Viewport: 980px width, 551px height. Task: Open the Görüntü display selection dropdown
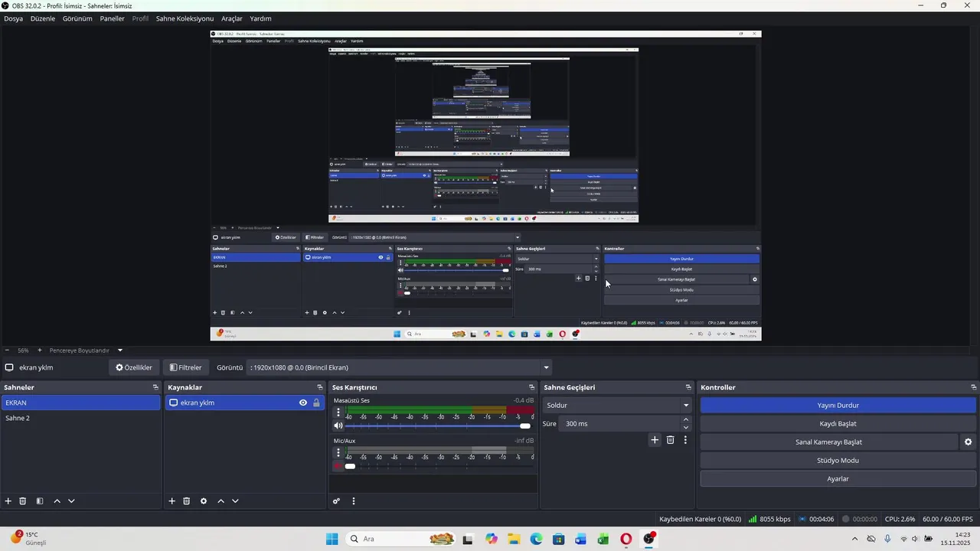[x=399, y=367]
